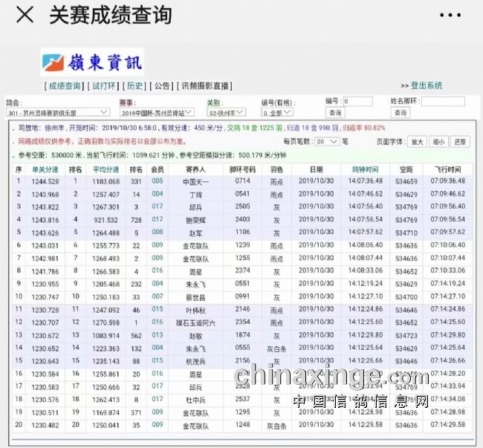Select 脚环号码 cell 2505
The image size is (483, 448).
(242, 207)
